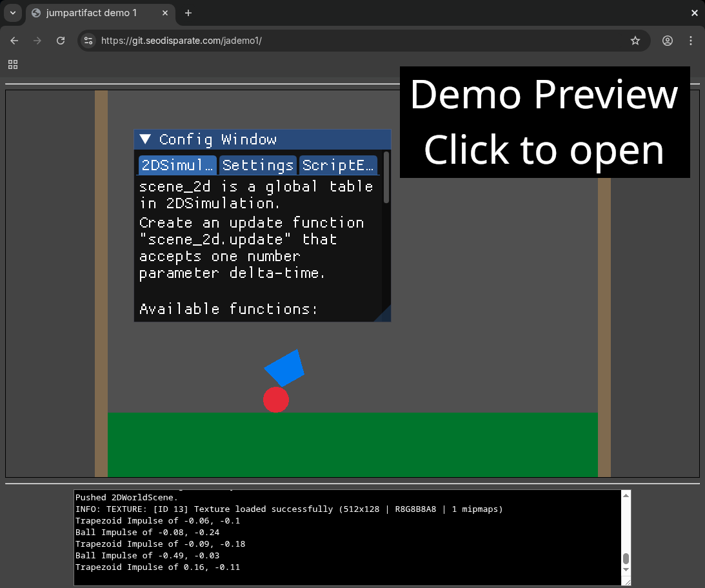Reload the jumpartifact demo page

[x=61, y=41]
